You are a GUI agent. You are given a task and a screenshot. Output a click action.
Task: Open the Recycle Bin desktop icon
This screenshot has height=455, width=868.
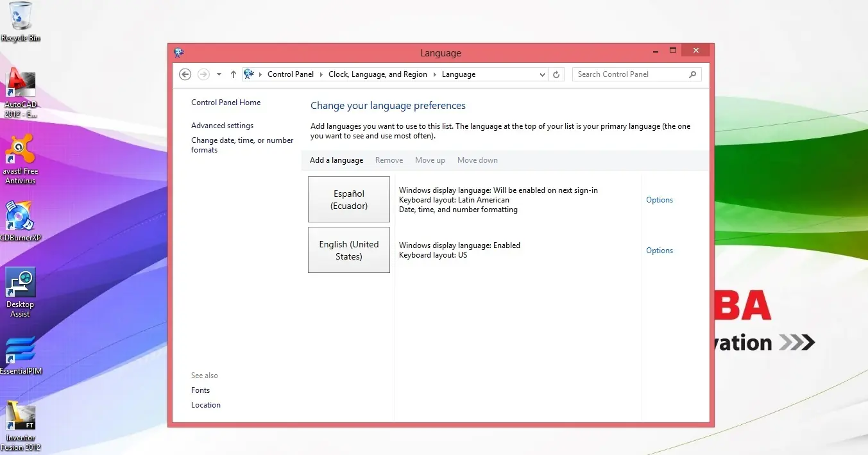point(20,22)
